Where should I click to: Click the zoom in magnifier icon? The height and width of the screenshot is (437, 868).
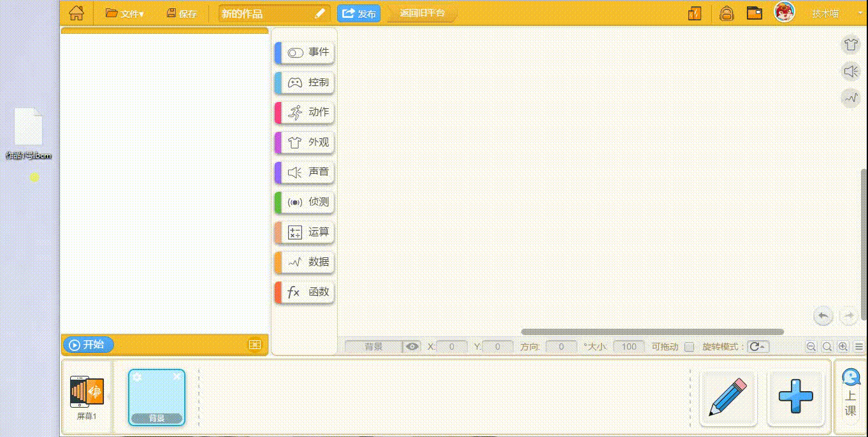pos(843,347)
